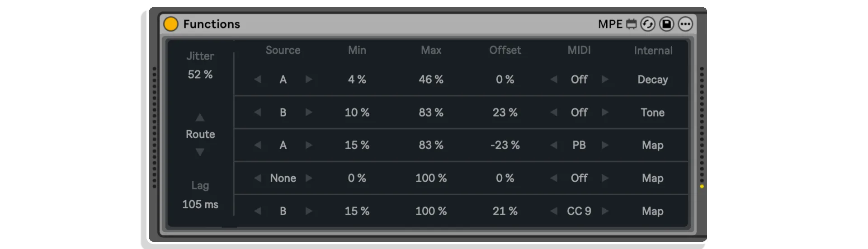This screenshot has width=868, height=249.
Task: Select previous source in Tone row
Action: (258, 112)
